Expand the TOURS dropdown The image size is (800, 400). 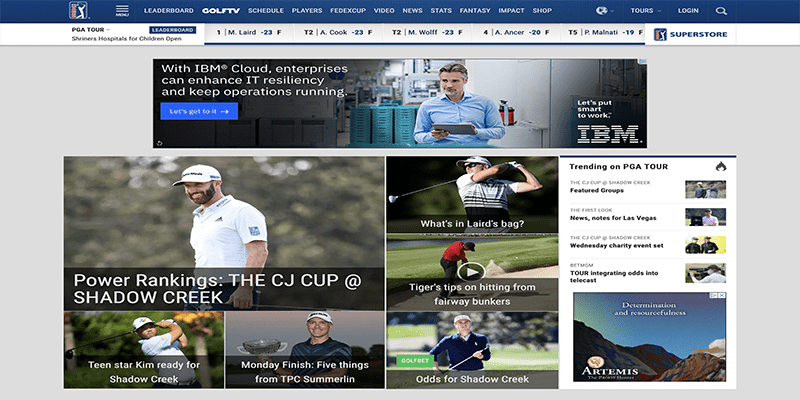[x=645, y=11]
